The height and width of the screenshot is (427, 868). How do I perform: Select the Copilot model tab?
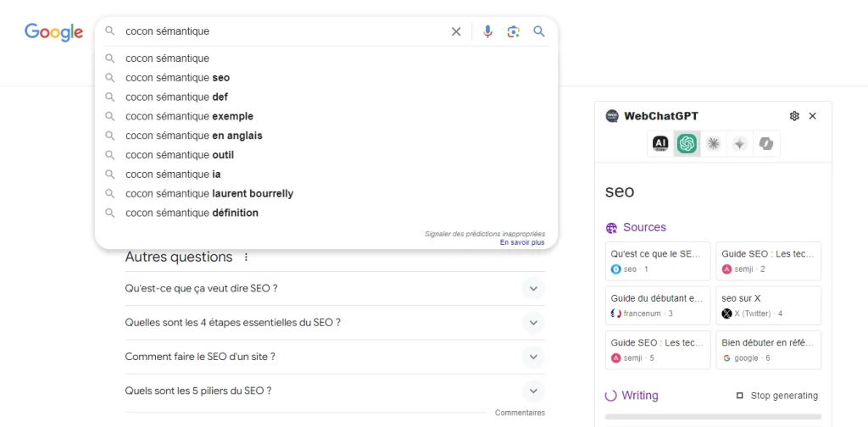point(766,144)
